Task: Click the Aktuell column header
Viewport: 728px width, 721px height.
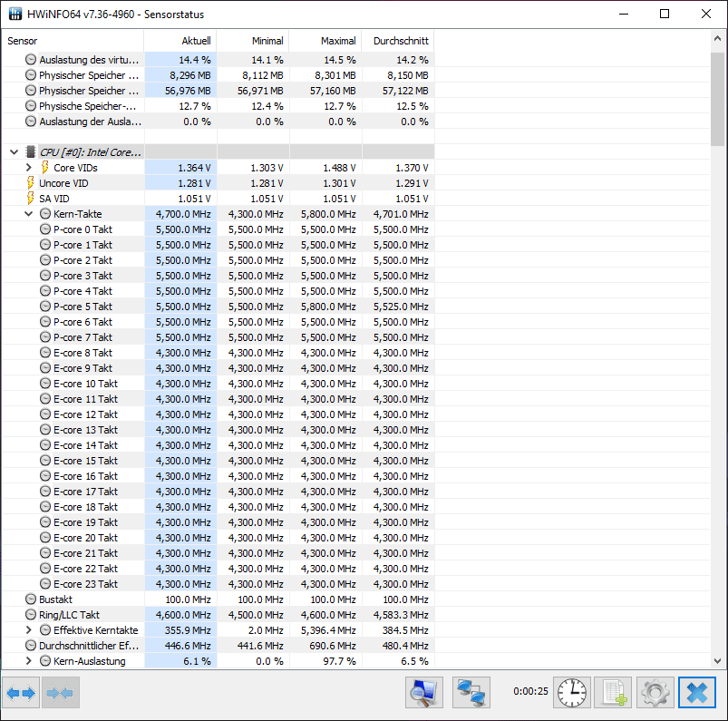Action: pyautogui.click(x=180, y=41)
